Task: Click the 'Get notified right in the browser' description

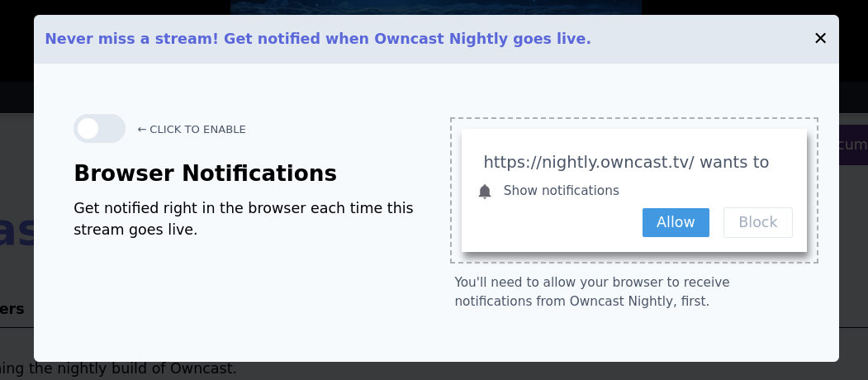Action: pyautogui.click(x=243, y=219)
